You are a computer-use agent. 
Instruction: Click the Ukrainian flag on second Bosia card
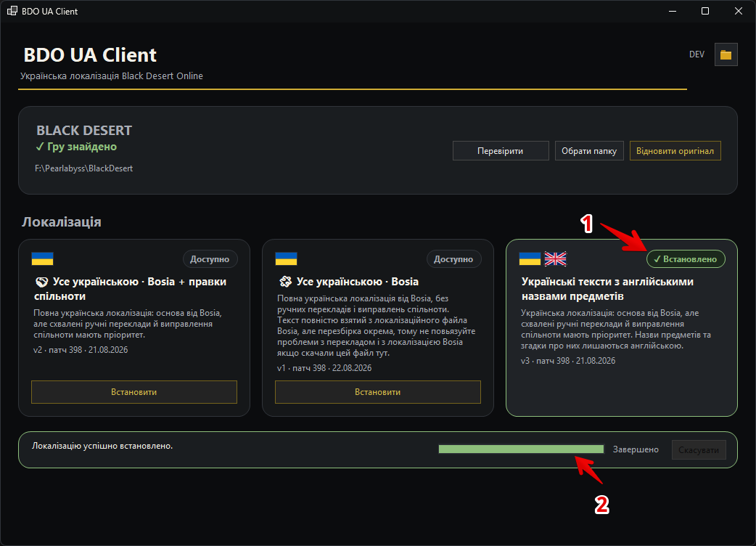[286, 258]
